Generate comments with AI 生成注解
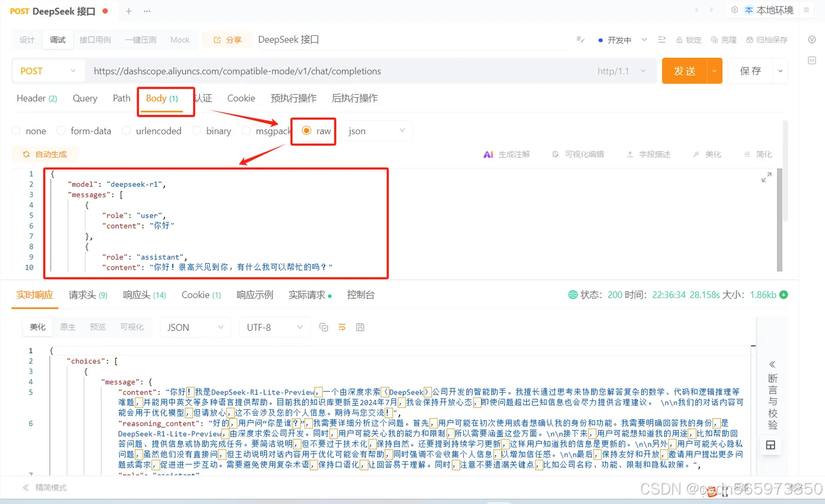This screenshot has width=825, height=504. click(x=506, y=154)
